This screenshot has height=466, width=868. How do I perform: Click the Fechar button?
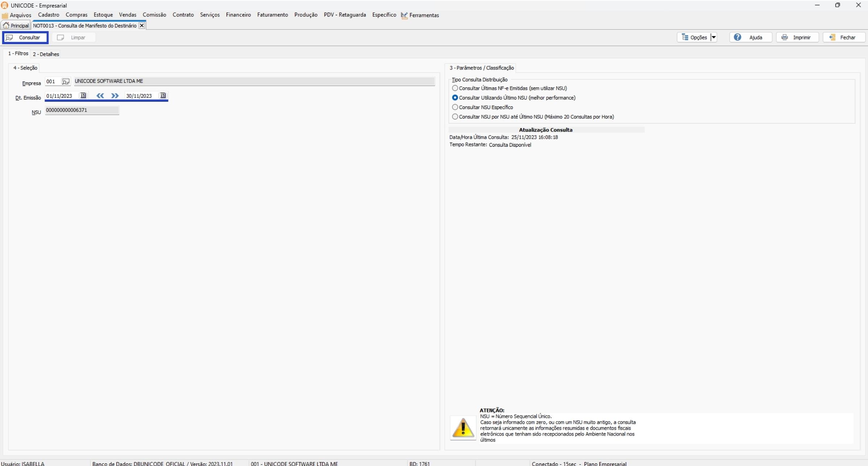844,37
